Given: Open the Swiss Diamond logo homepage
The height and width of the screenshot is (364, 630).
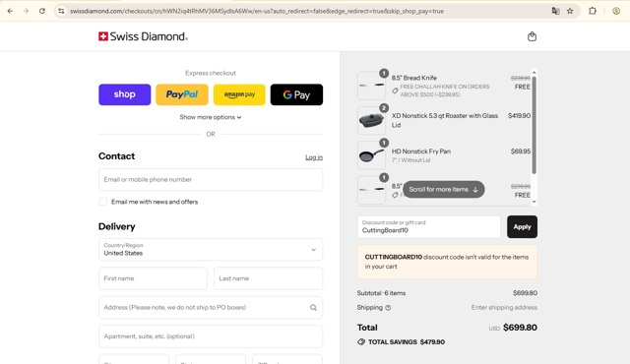Looking at the screenshot, I should tap(143, 36).
